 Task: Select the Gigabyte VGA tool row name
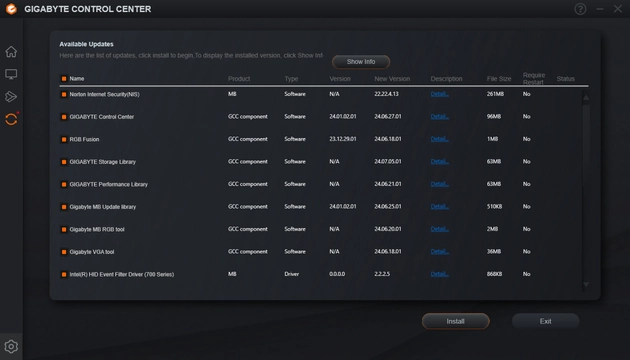[x=92, y=252]
